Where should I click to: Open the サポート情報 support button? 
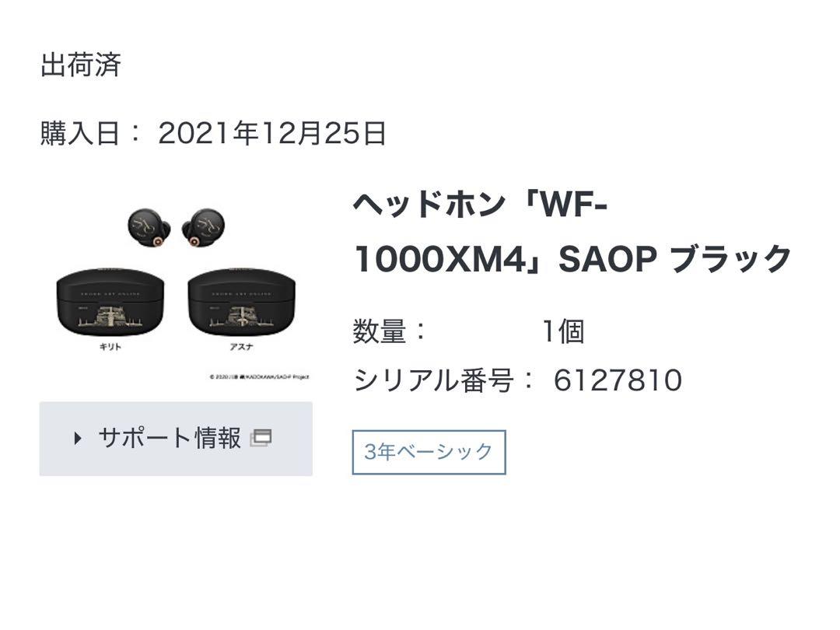tap(176, 439)
